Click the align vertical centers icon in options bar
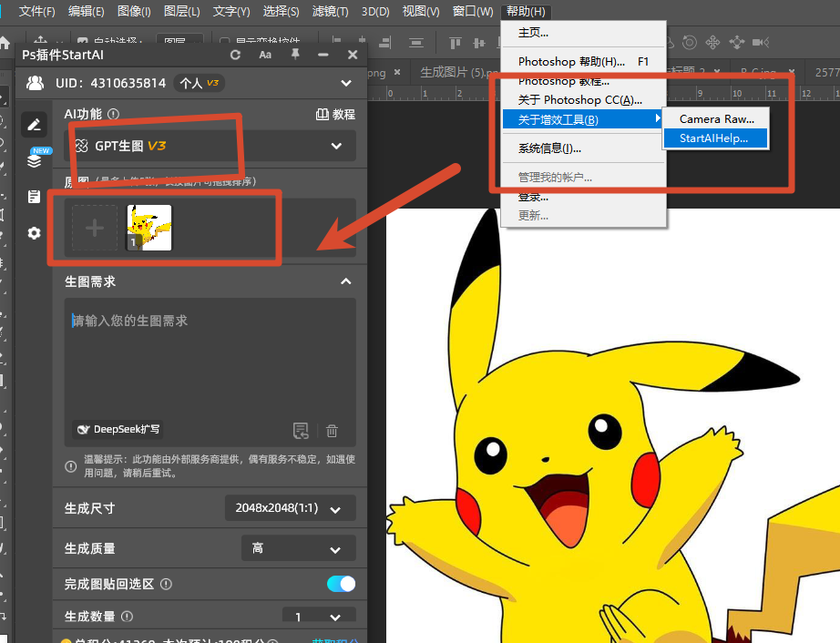 click(x=479, y=43)
